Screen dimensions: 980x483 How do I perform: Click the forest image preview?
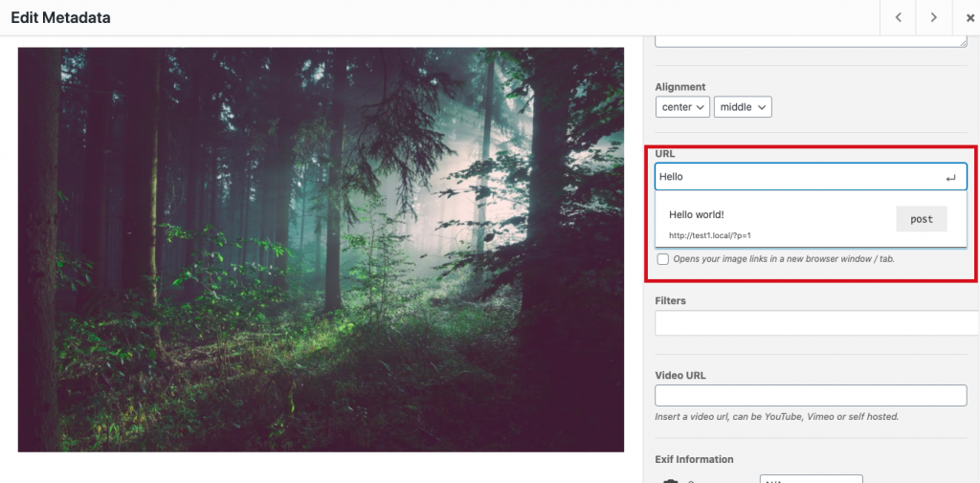point(321,250)
